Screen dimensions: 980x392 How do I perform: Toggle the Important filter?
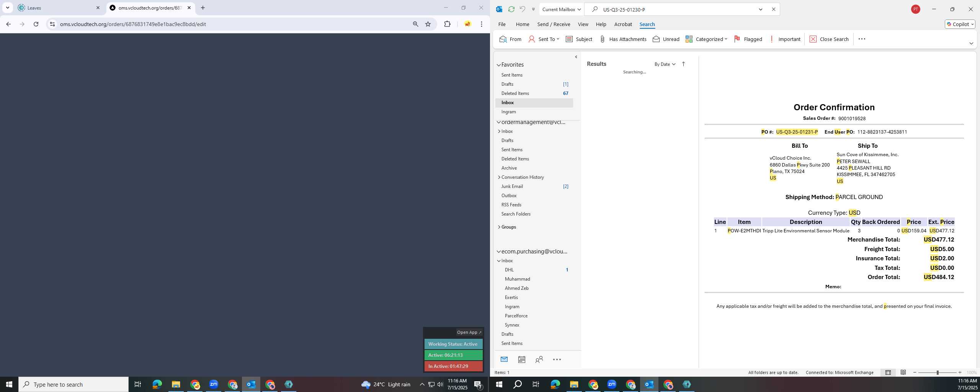785,39
